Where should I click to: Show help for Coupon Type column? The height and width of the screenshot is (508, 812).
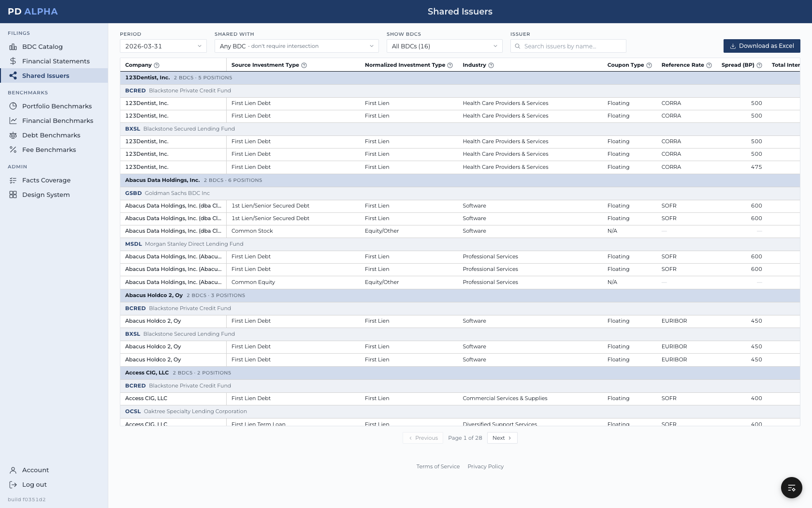(x=649, y=65)
